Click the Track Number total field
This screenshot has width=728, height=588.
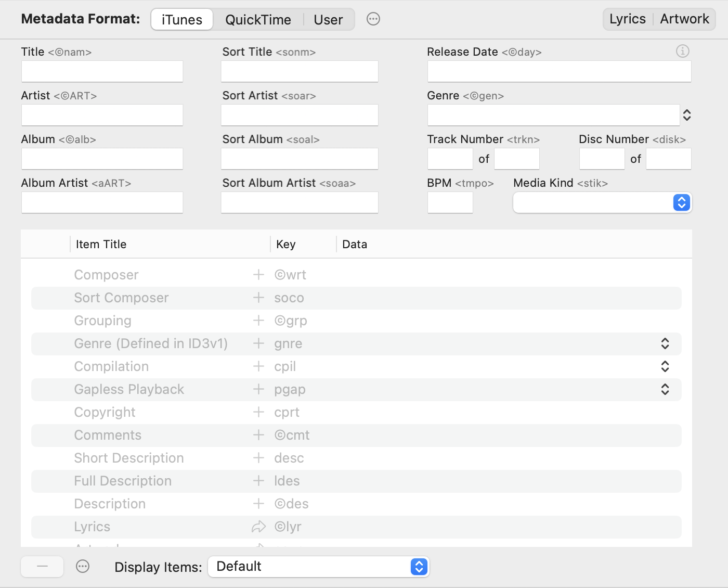pyautogui.click(x=517, y=159)
